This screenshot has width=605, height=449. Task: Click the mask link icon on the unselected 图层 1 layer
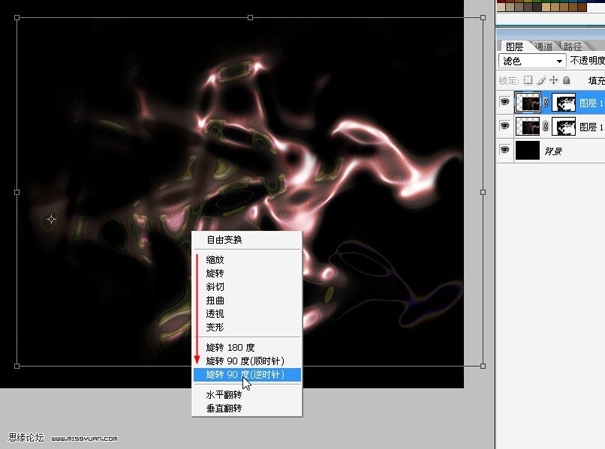(546, 127)
